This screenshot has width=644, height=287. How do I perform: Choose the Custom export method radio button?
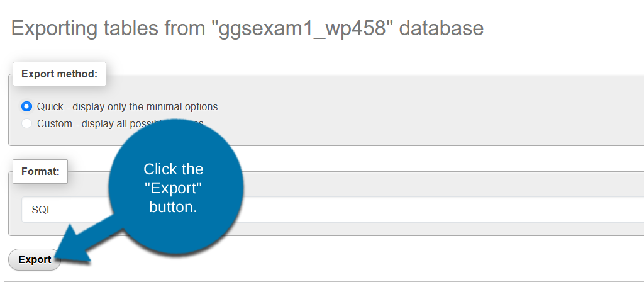(26, 123)
